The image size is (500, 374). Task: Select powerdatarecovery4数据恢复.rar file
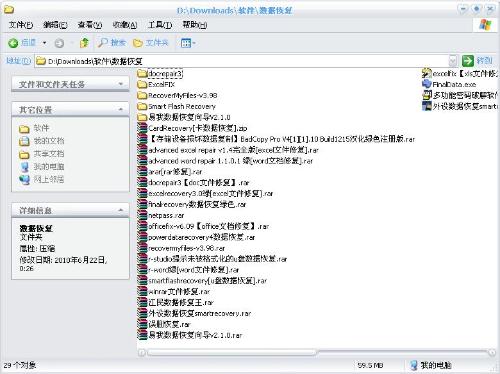pos(196,237)
